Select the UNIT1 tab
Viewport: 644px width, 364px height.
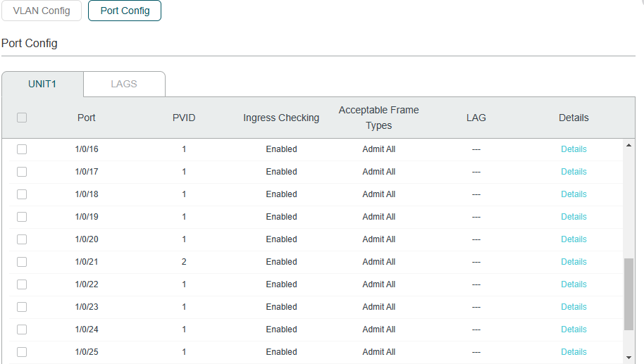[x=42, y=84]
